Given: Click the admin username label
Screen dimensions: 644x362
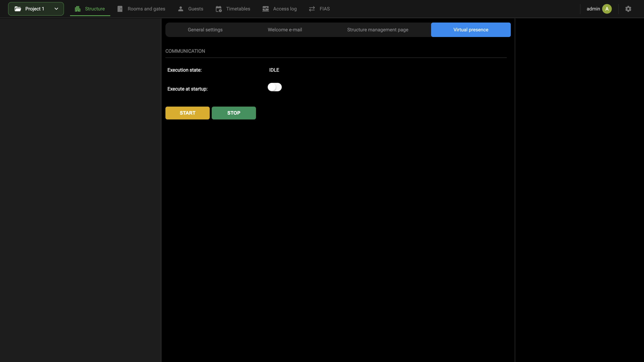Looking at the screenshot, I should (593, 9).
